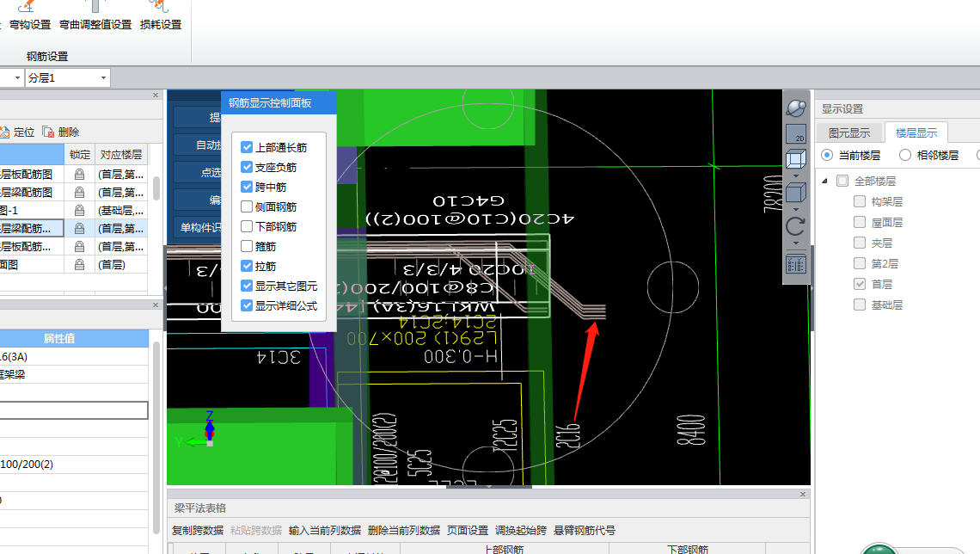
Task: Click 对应楼层 column header
Action: click(120, 155)
